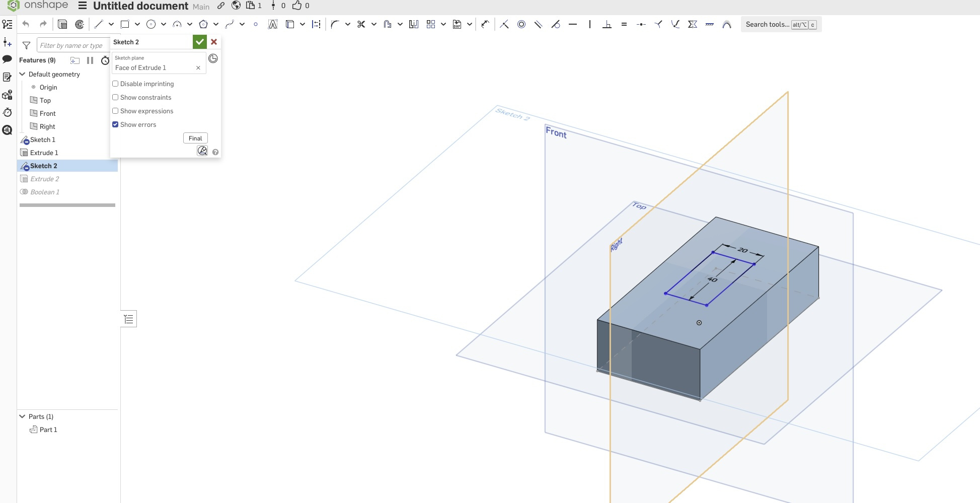The image size is (980, 503).
Task: Check the Show constraints option
Action: (115, 97)
